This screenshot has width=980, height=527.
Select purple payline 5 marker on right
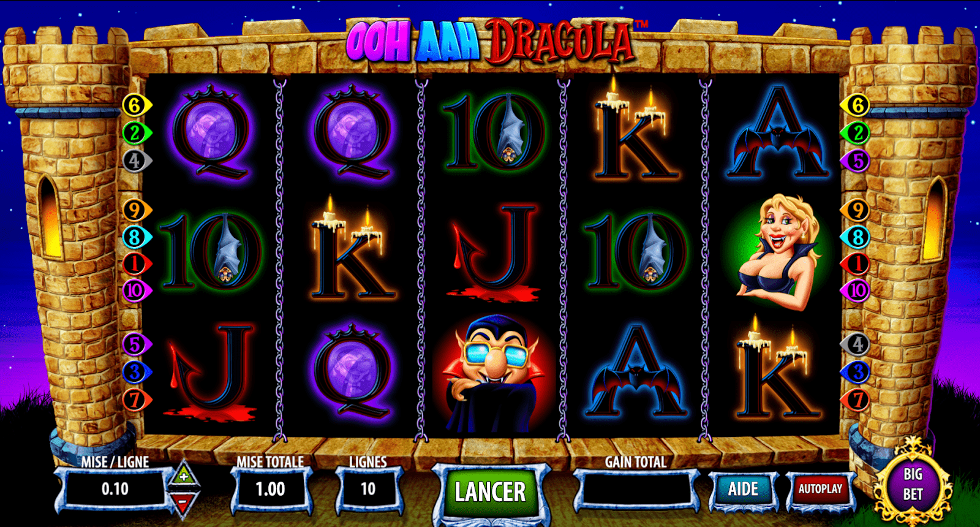857,161
